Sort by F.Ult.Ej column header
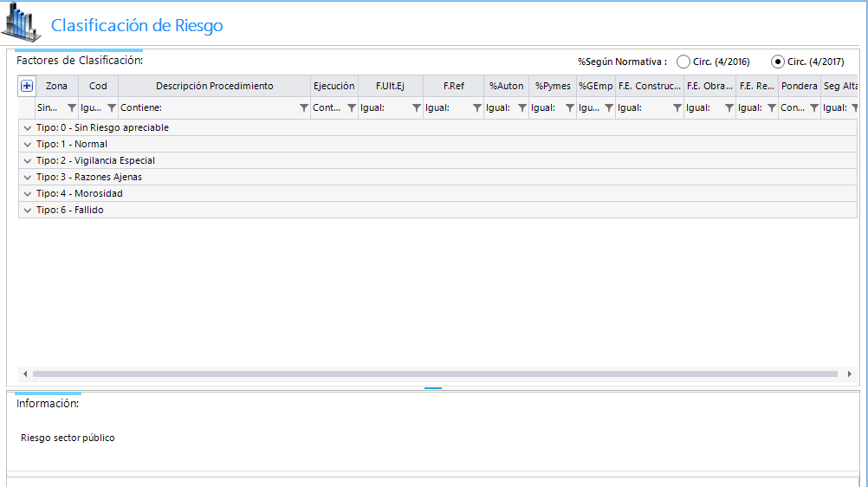 click(x=391, y=86)
